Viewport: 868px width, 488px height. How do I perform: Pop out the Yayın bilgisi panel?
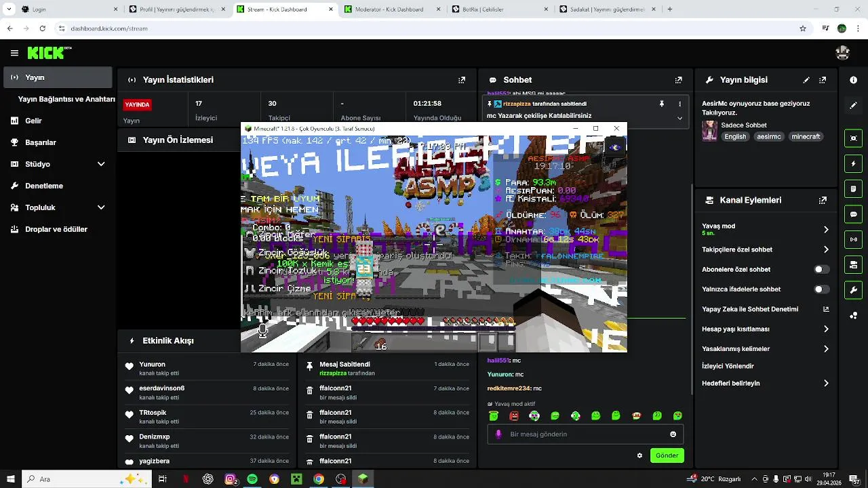(823, 80)
